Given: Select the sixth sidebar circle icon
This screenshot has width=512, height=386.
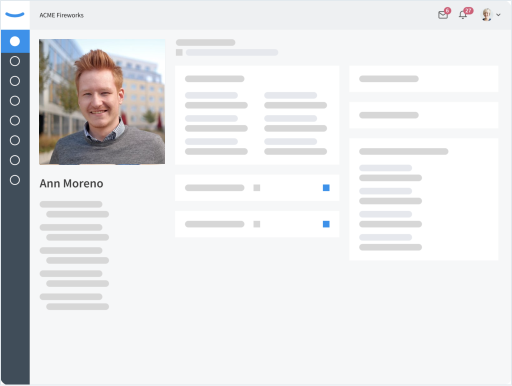Looking at the screenshot, I should tap(15, 140).
